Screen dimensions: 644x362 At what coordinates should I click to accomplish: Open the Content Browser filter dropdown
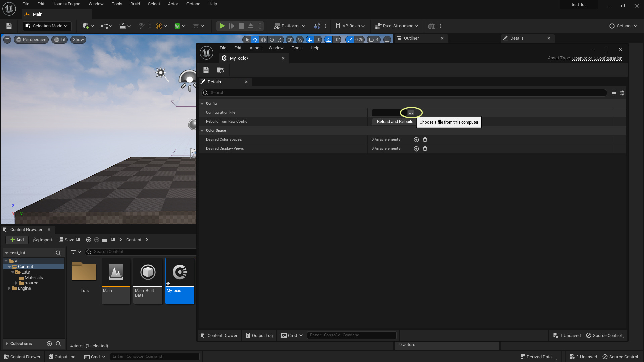[x=76, y=252]
